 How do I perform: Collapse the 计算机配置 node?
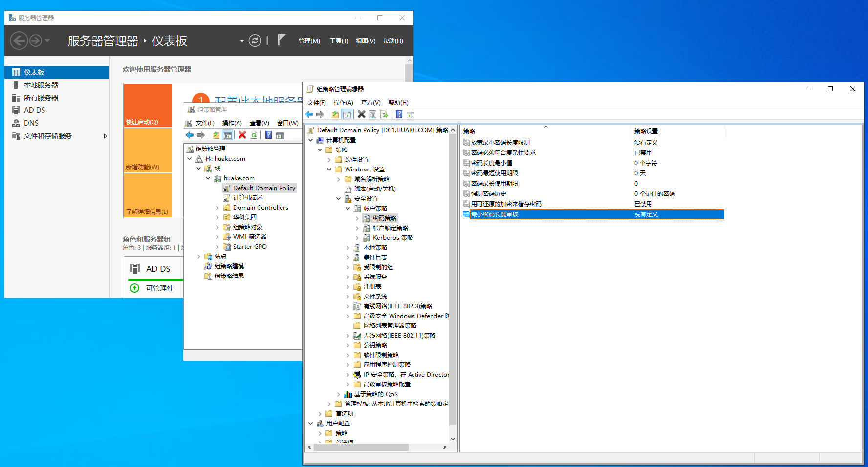311,140
